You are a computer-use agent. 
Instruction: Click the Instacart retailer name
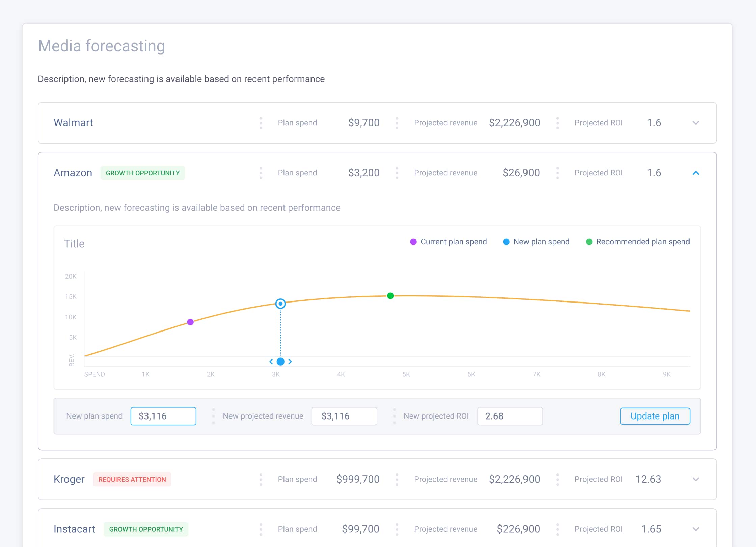click(75, 529)
